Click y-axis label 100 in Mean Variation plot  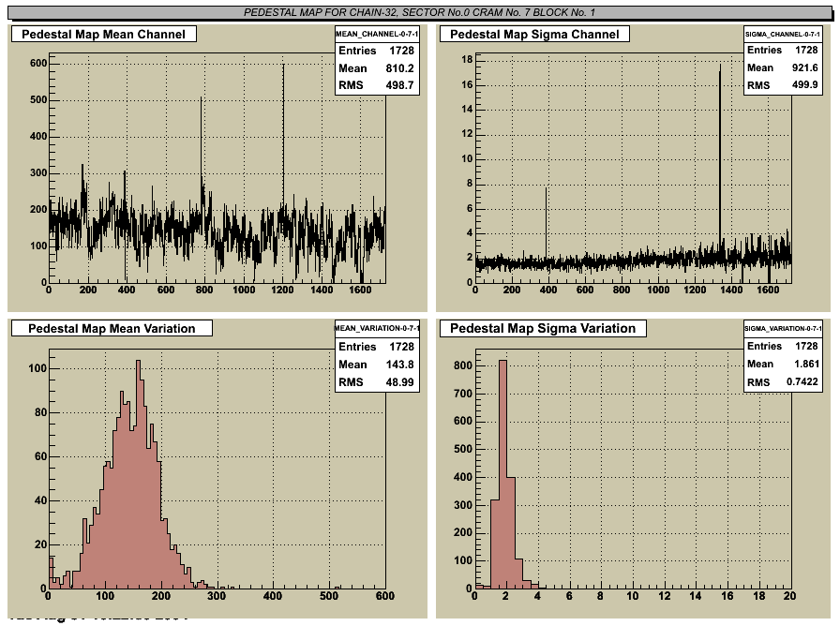click(37, 368)
